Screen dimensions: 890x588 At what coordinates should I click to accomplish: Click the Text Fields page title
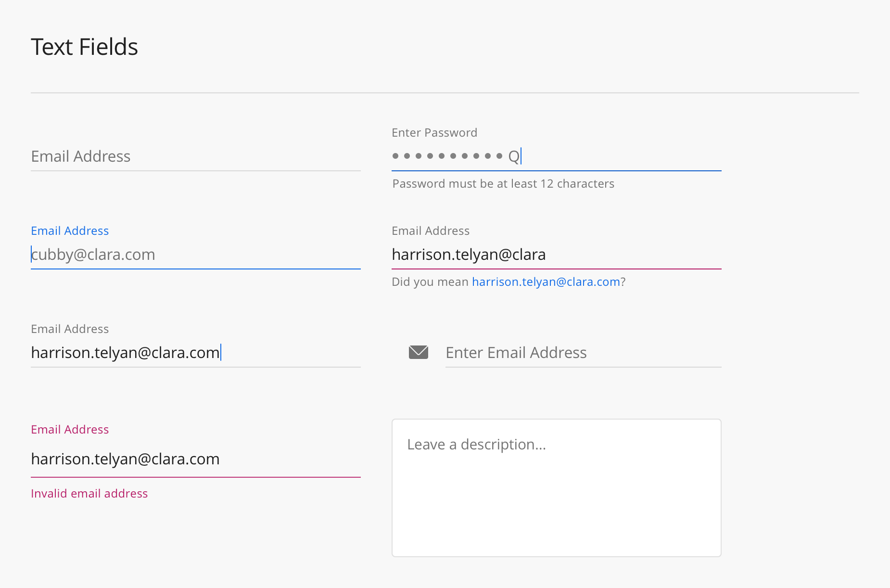click(x=84, y=46)
